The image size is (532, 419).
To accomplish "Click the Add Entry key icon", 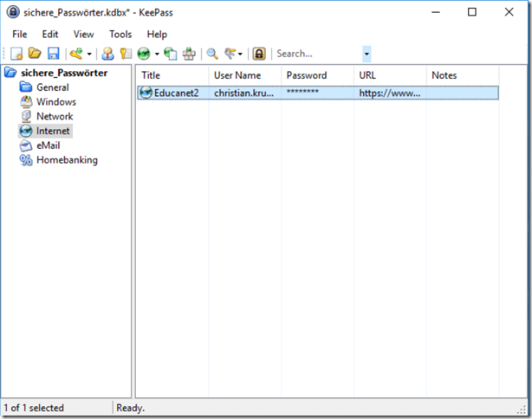I will click(76, 54).
